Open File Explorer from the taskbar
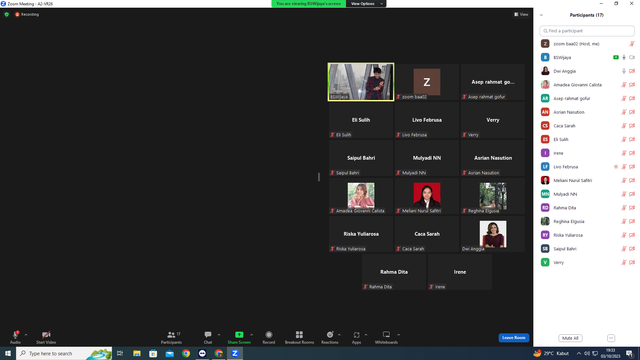This screenshot has height=360, width=640. [x=137, y=353]
